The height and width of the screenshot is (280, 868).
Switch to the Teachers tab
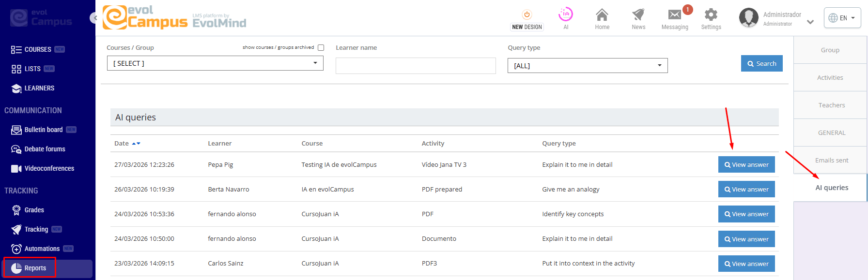click(x=831, y=105)
